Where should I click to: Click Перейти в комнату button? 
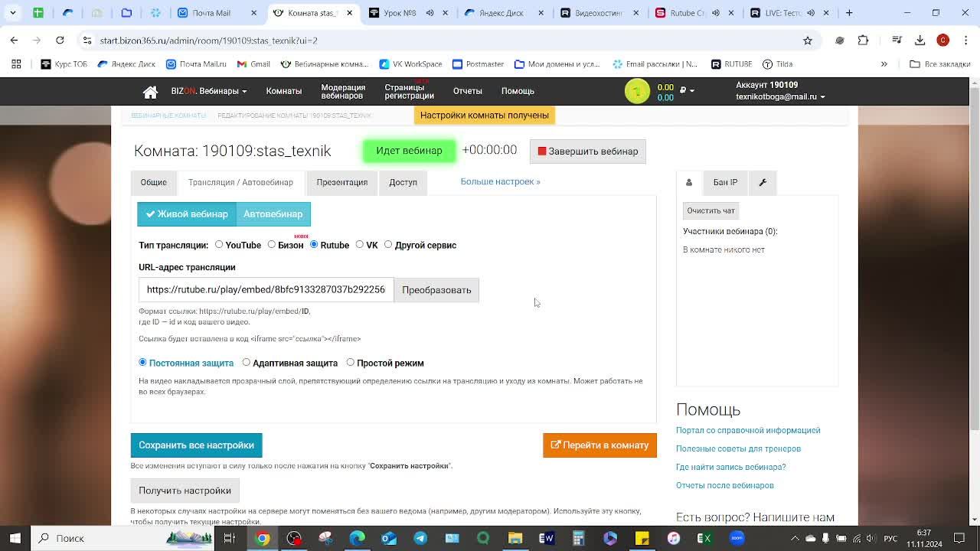[x=599, y=445]
